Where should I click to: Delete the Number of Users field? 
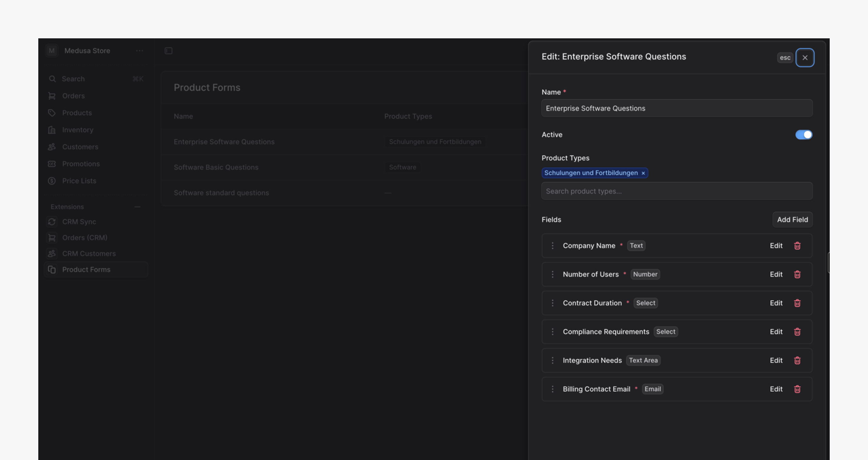(797, 274)
